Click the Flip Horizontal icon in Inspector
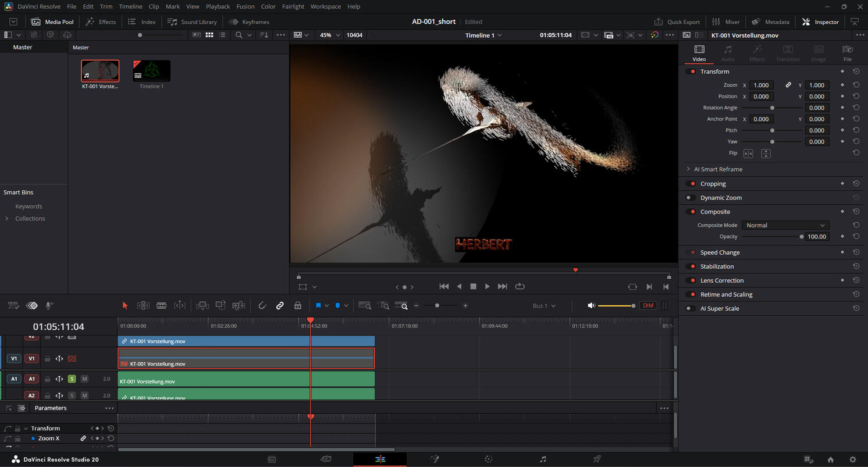This screenshot has height=467, width=868. [x=748, y=154]
